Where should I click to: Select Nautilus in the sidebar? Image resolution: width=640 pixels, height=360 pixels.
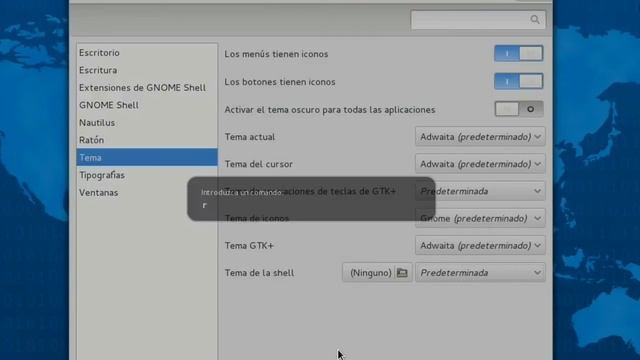pyautogui.click(x=147, y=122)
